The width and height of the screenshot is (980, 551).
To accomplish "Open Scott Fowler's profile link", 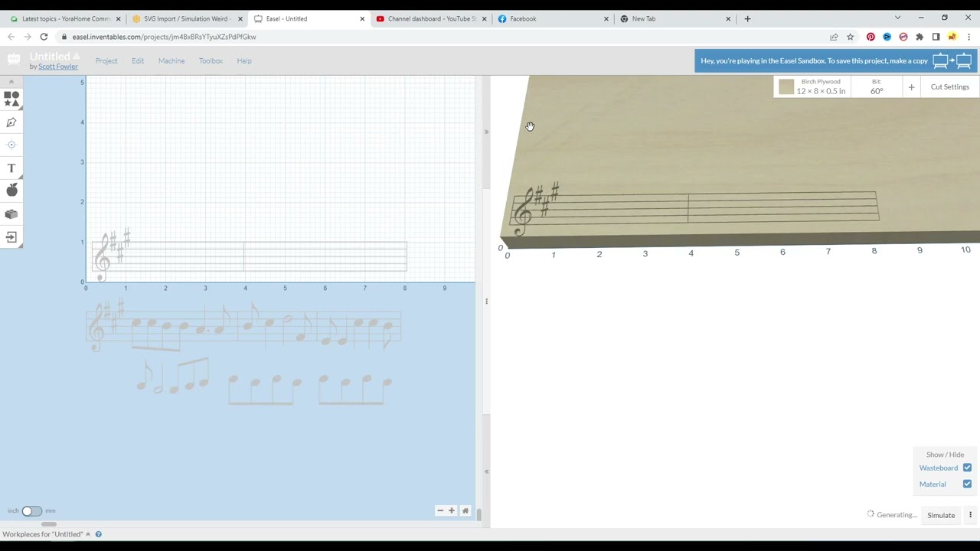I will pos(58,67).
